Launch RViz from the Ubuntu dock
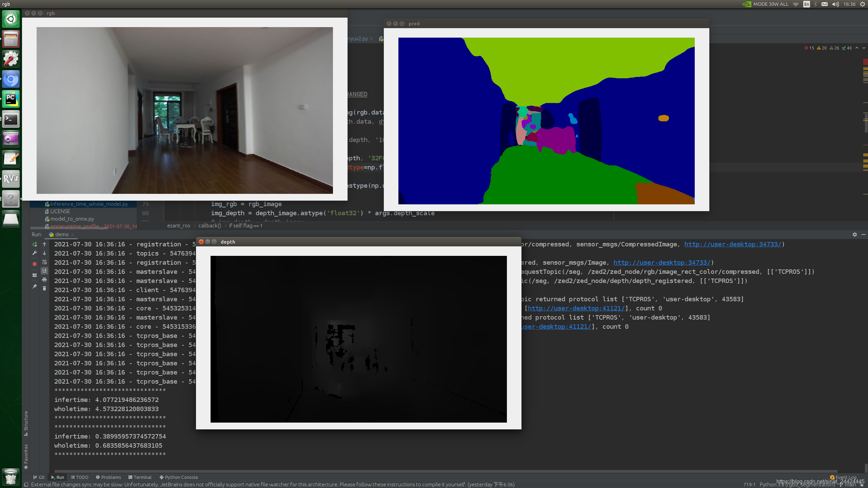The image size is (868, 488). click(x=11, y=179)
